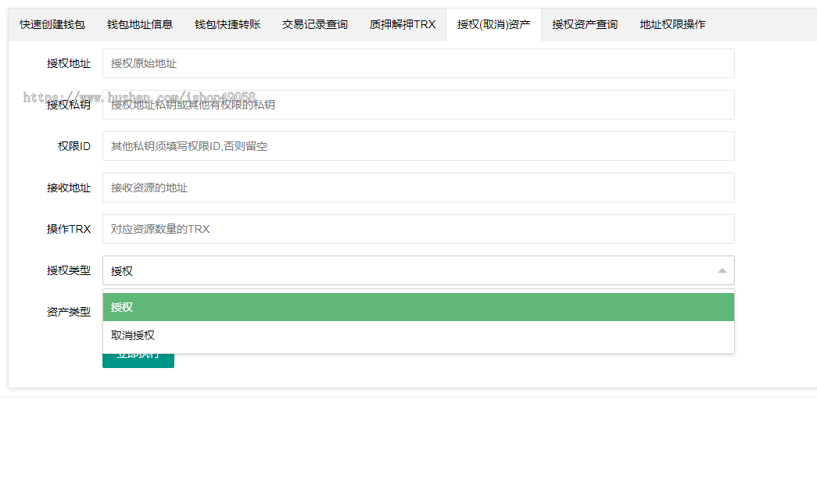Click into the 权限ID input field
This screenshot has height=504, width=817.
tap(418, 146)
